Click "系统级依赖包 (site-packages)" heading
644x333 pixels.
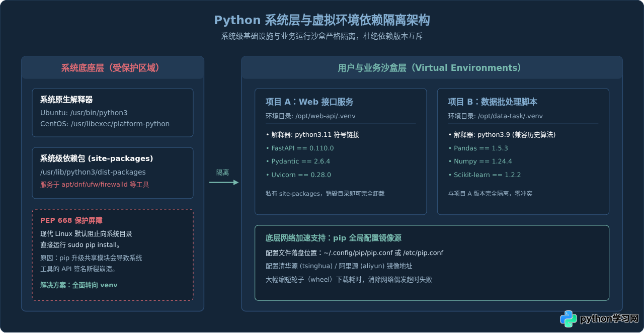[97, 158]
